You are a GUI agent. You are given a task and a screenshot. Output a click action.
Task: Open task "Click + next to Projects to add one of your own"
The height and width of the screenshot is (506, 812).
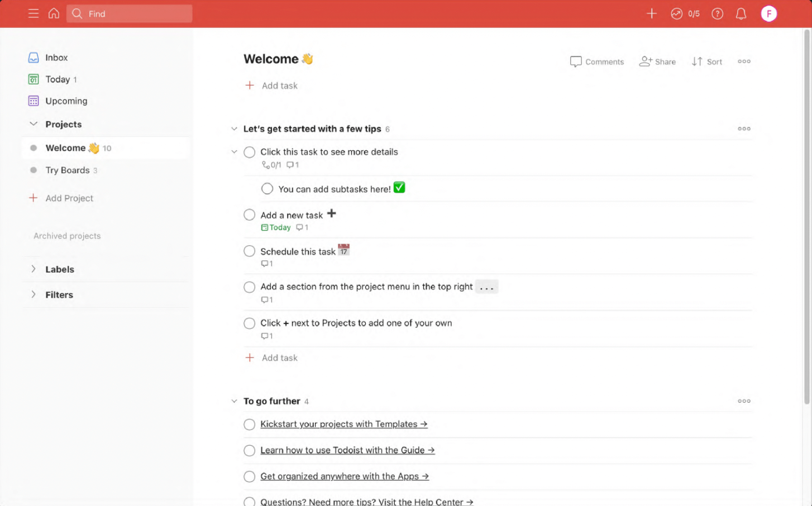click(356, 323)
